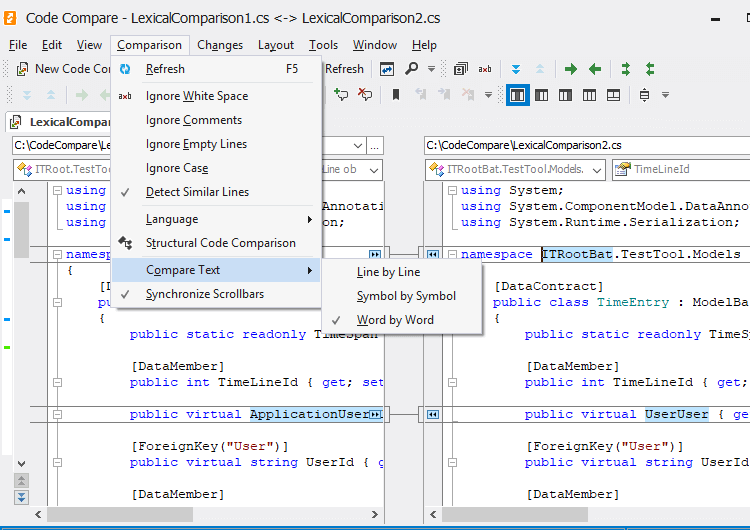Select Word by Word comparison mode
The image size is (750, 530).
395,320
